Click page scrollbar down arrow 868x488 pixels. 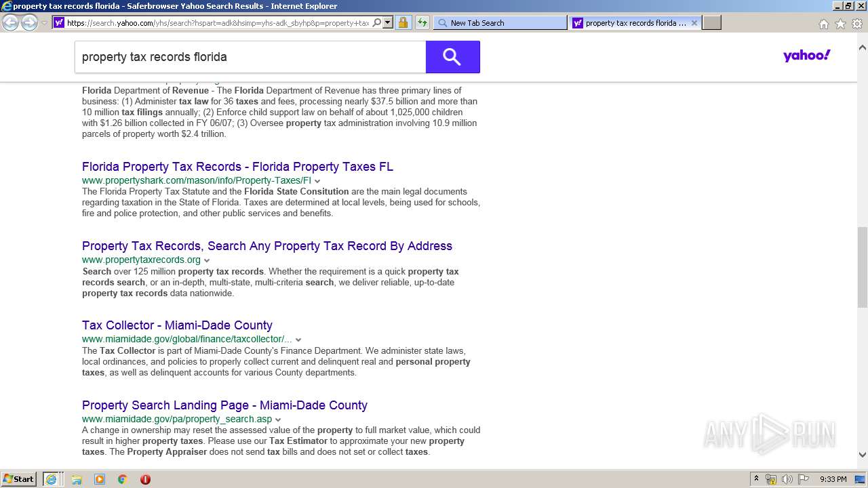tap(862, 455)
